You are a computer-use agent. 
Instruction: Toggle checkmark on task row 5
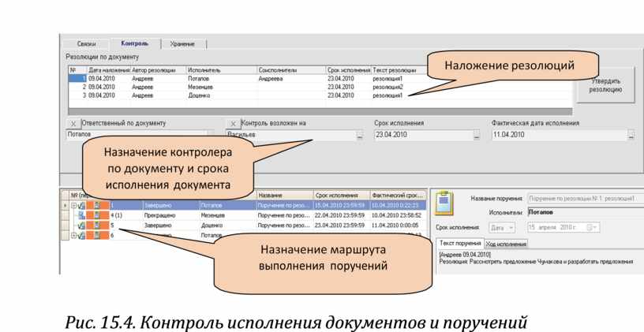coord(83,225)
